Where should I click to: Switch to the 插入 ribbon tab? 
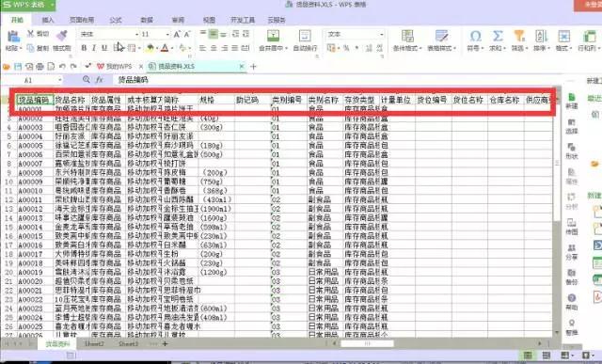48,20
